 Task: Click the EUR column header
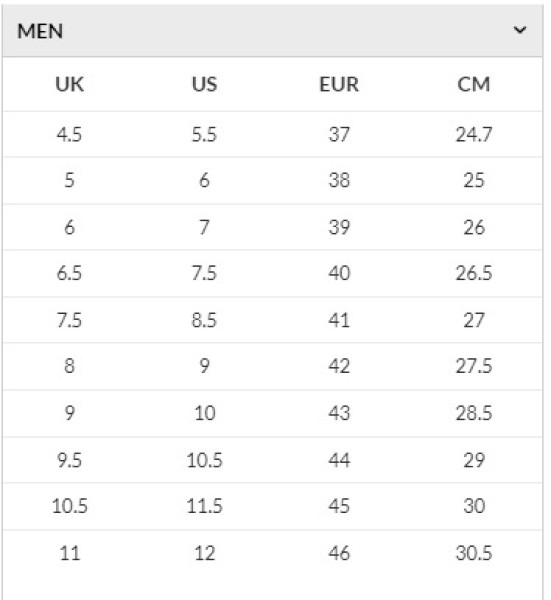[x=339, y=84]
